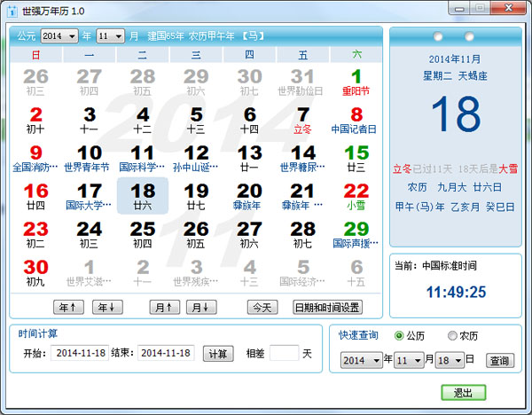Edit the 开始 start date field
This screenshot has height=415, width=532.
click(x=80, y=353)
